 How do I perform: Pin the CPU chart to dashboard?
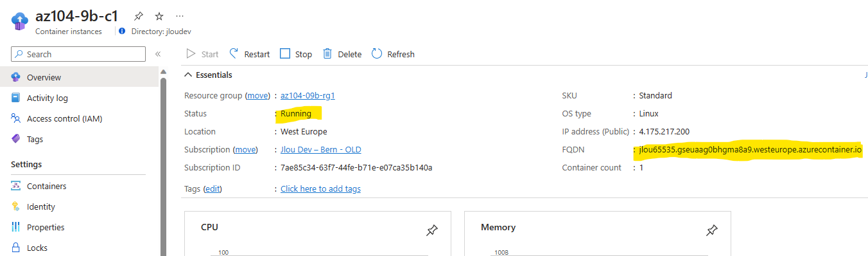432,230
